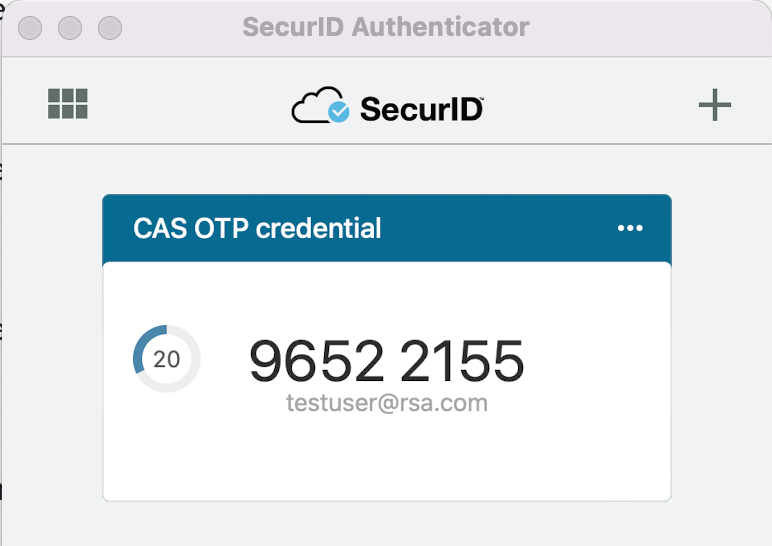Click the SecurID Authenticator window title
This screenshot has height=546, width=772.
tap(385, 27)
